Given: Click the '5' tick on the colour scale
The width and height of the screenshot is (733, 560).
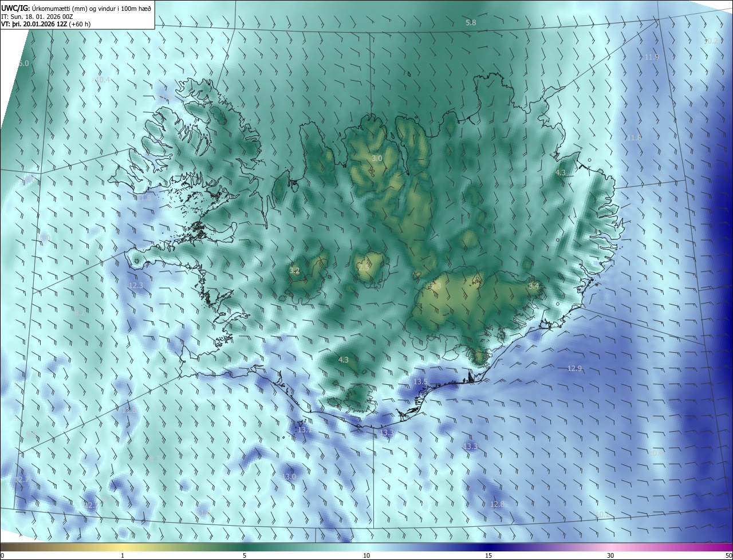Looking at the screenshot, I should (x=245, y=555).
